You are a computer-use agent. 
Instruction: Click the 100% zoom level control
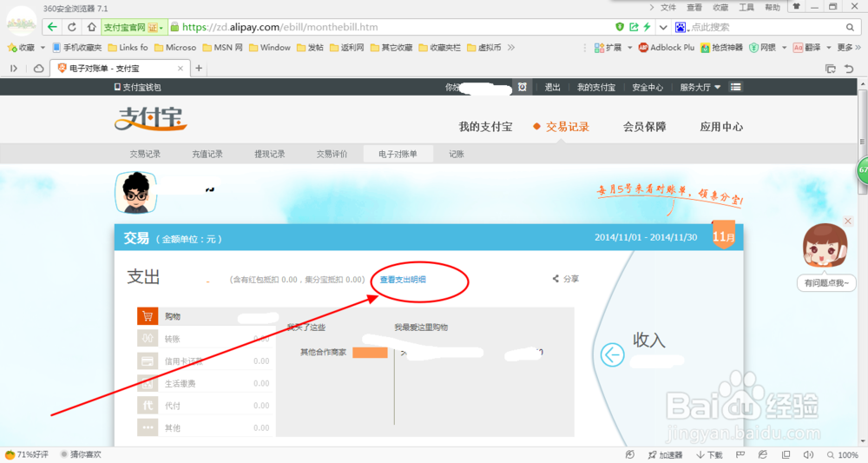pos(843,454)
